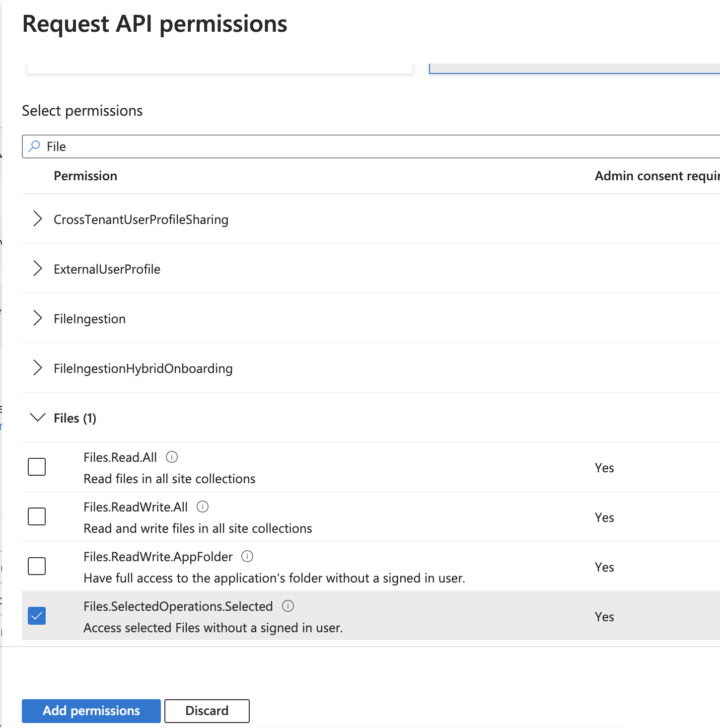Enable the Files.Read.All checkbox
Screen dimensions: 720x728
[37, 467]
